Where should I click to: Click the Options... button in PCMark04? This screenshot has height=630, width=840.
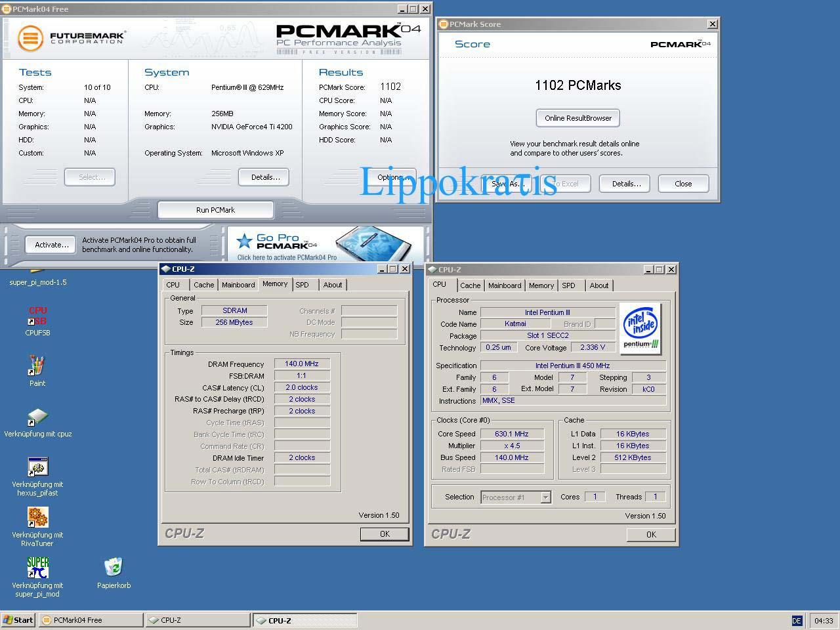click(392, 177)
